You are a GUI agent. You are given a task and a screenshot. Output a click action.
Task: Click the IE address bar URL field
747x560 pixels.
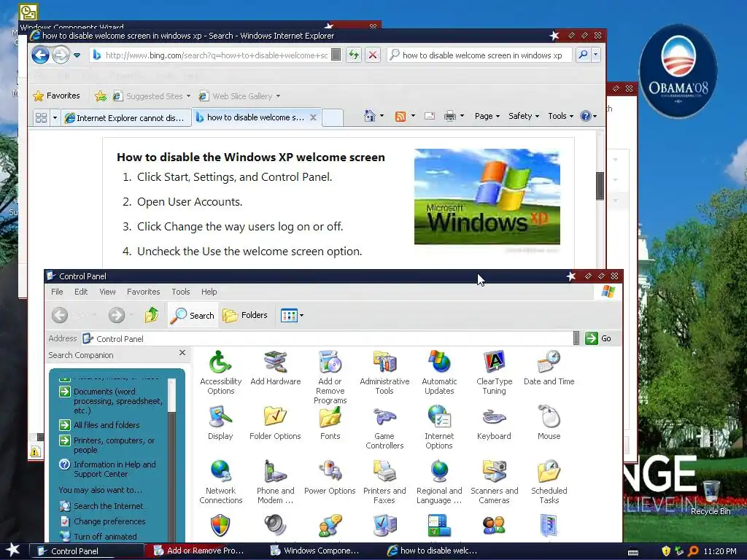pyautogui.click(x=216, y=55)
